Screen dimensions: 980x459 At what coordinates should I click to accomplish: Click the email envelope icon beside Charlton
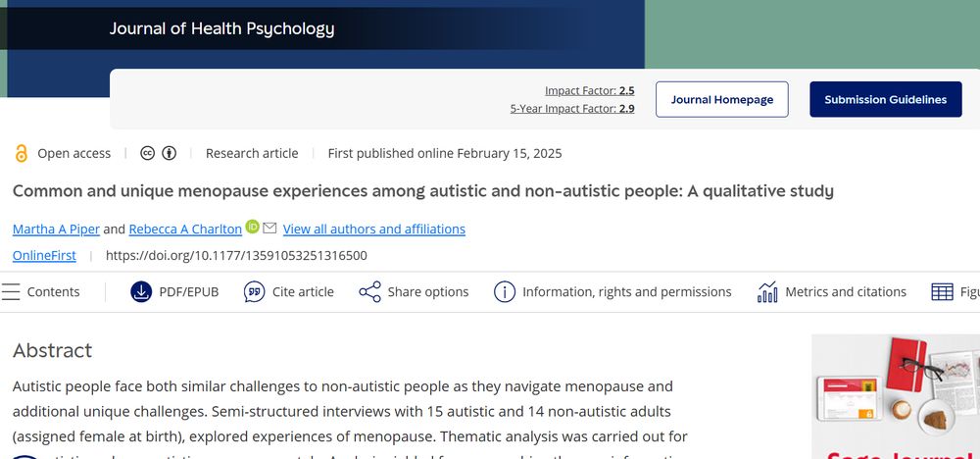269,229
